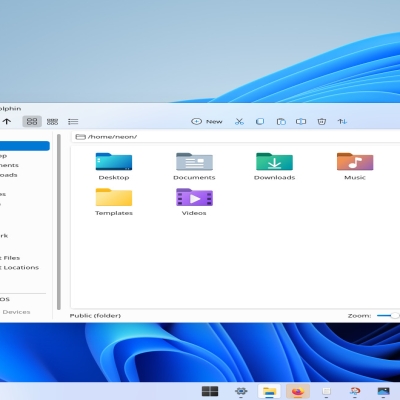Open Recent Locations in the sidebar
This screenshot has height=400, width=400.
point(19,268)
